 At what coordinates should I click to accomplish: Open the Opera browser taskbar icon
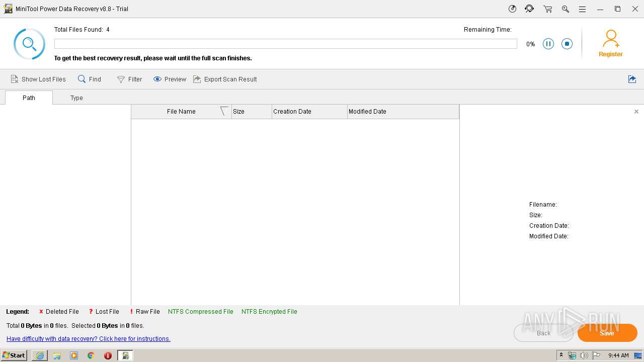point(108,355)
